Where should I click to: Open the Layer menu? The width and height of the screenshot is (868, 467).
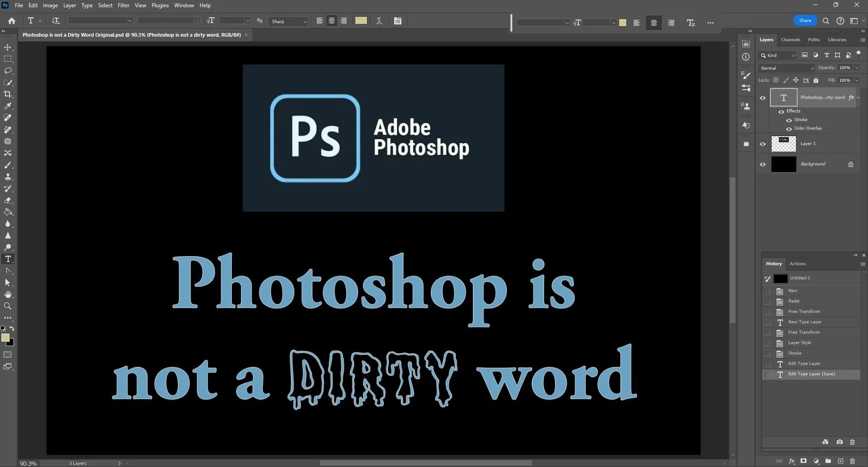[69, 5]
